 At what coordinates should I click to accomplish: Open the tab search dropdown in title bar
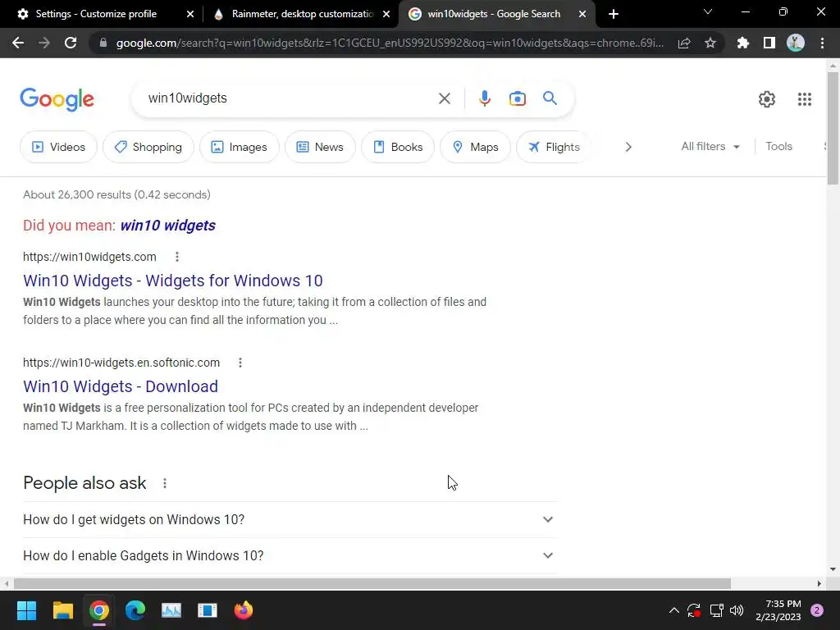(708, 11)
